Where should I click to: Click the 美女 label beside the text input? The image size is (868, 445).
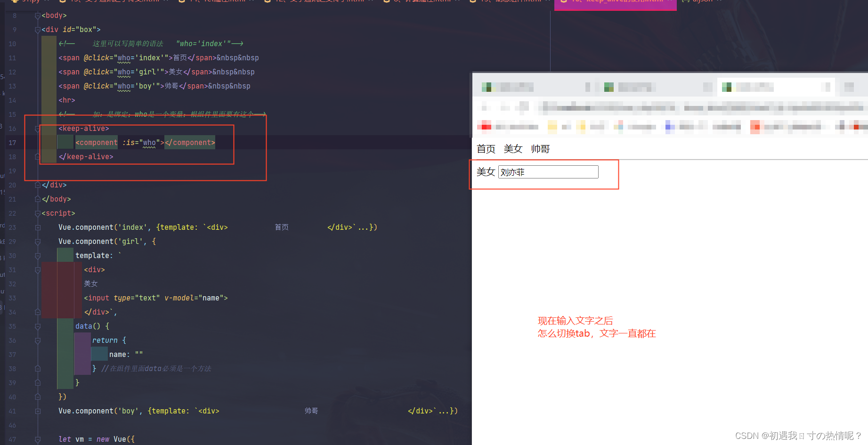[486, 172]
